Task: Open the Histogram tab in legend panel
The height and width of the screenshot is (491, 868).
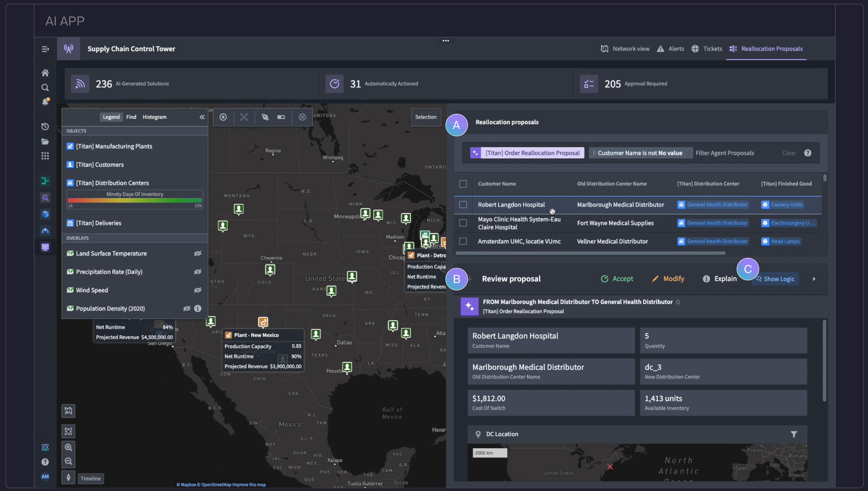Action: point(154,117)
